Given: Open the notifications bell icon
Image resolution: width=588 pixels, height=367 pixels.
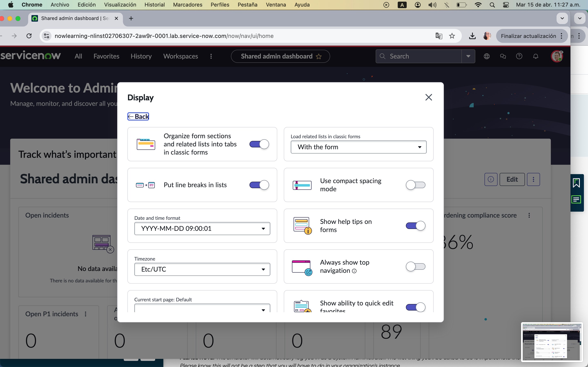Looking at the screenshot, I should pos(536,56).
